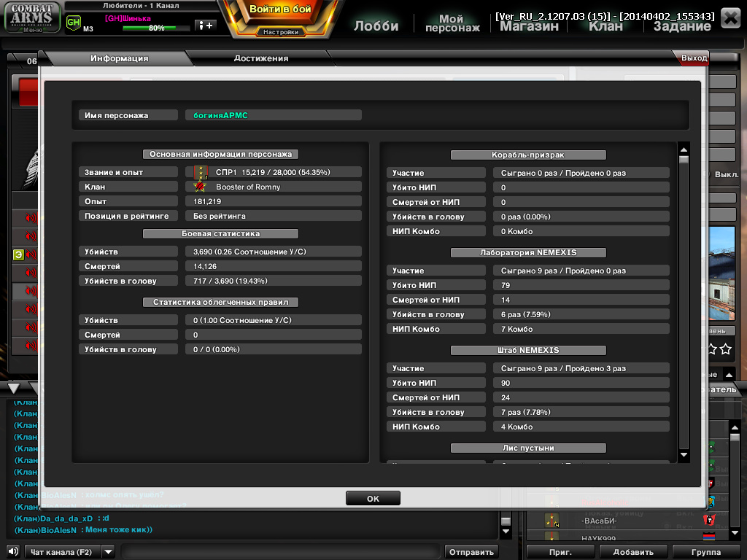
Task: Click the 4 Комбо value
Action: coord(516,427)
